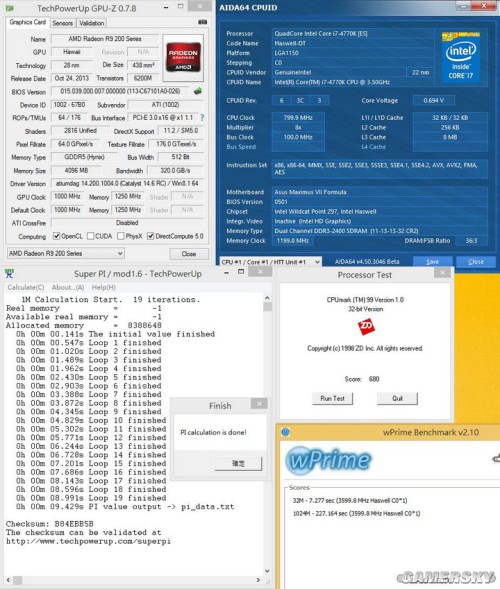Click the Driver Version field in GPU-Z
This screenshot has width=500, height=589.
[127, 183]
